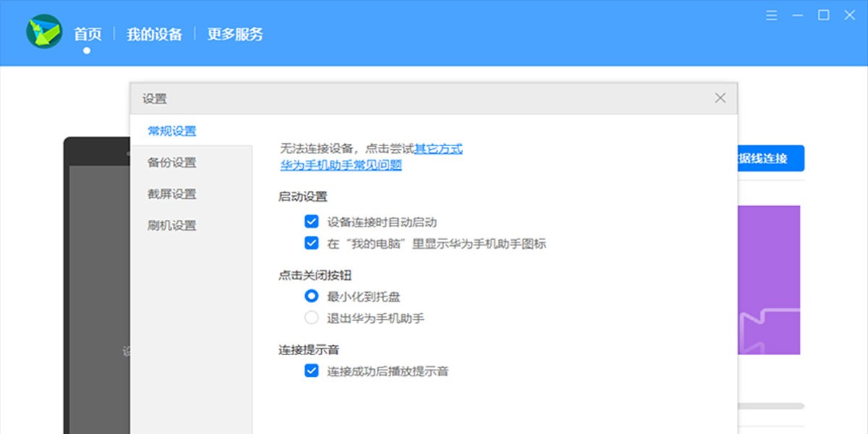Image resolution: width=868 pixels, height=434 pixels.
Task: Open the hamburger menu in the title bar
Action: 772,15
